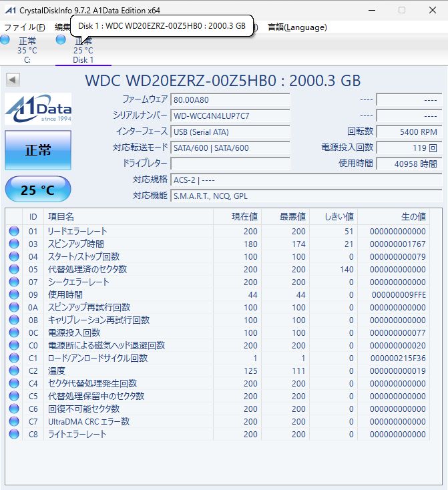Open the 編集 menu
The height and width of the screenshot is (490, 448).
[x=63, y=27]
